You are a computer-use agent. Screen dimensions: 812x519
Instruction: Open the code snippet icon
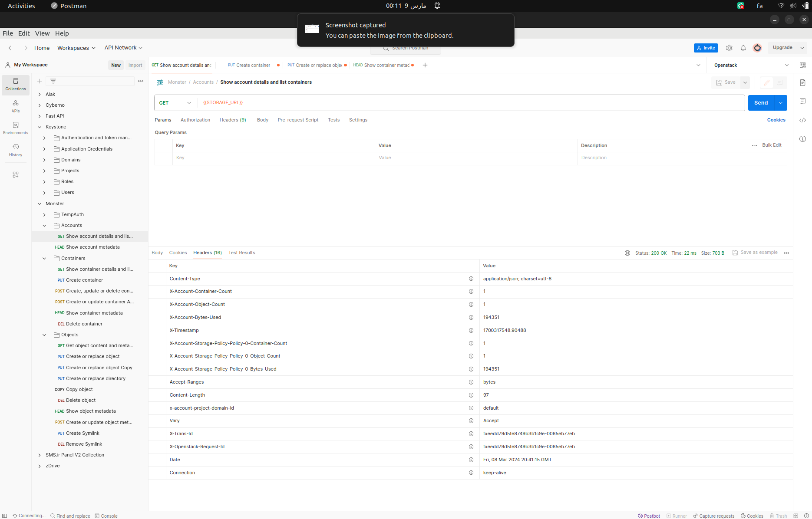(802, 120)
